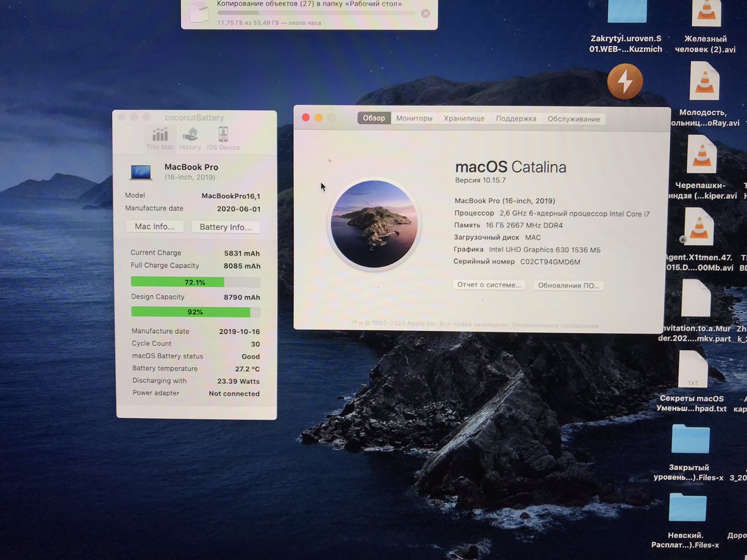
Task: Click the 72.1% current charge bar
Action: point(195,282)
